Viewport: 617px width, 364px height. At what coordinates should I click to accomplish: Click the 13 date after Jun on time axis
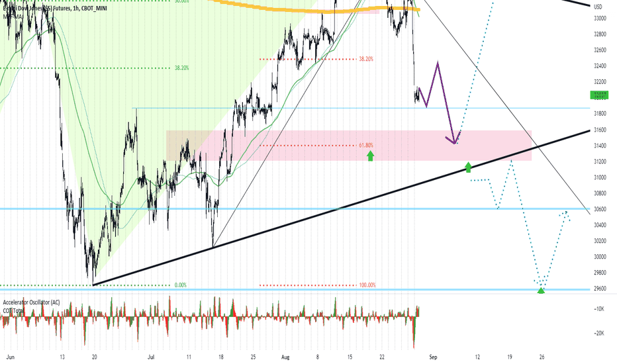[62, 357]
